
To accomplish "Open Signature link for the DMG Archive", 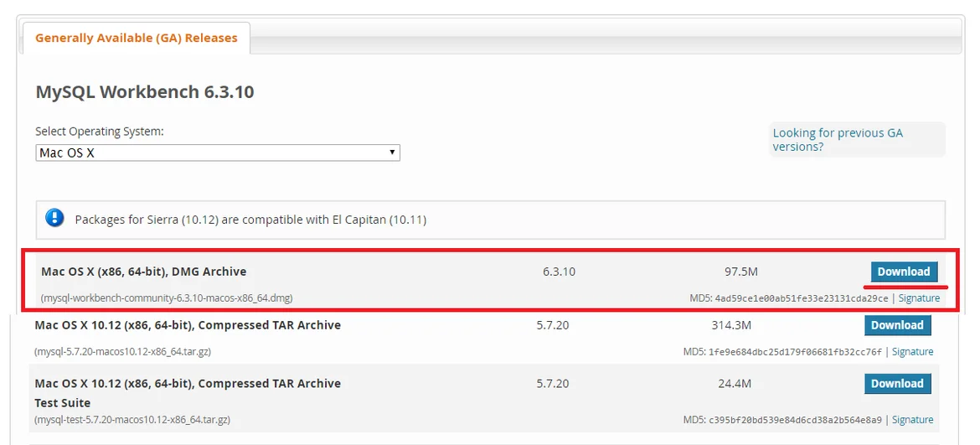I will pyautogui.click(x=919, y=298).
